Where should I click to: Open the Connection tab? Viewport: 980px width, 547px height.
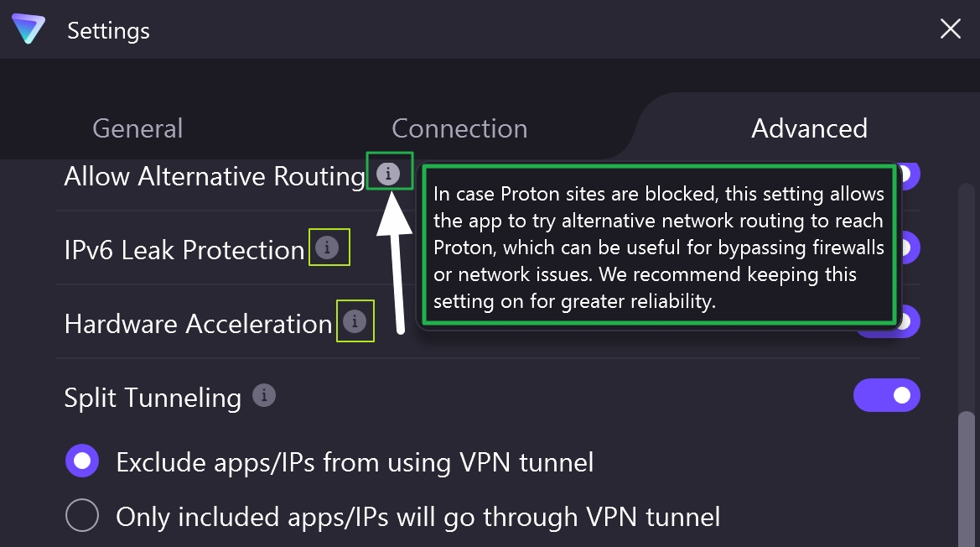pyautogui.click(x=459, y=128)
